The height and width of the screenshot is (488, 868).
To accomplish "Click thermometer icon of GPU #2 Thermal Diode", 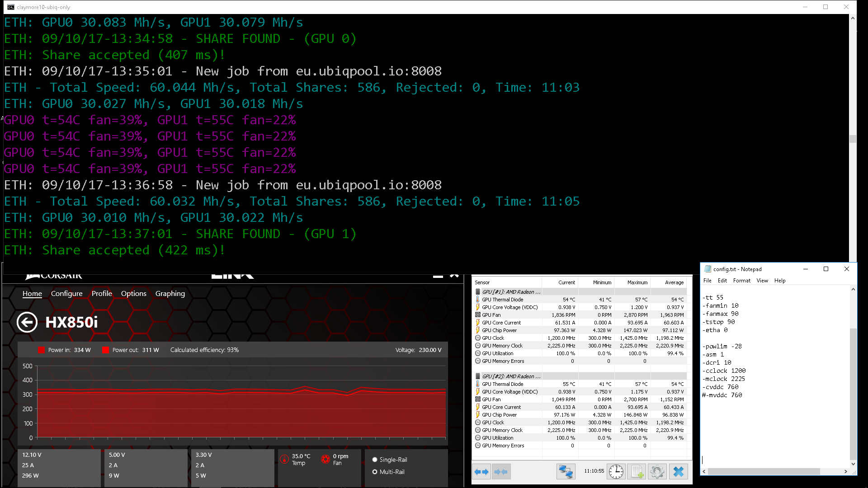I will tap(478, 384).
